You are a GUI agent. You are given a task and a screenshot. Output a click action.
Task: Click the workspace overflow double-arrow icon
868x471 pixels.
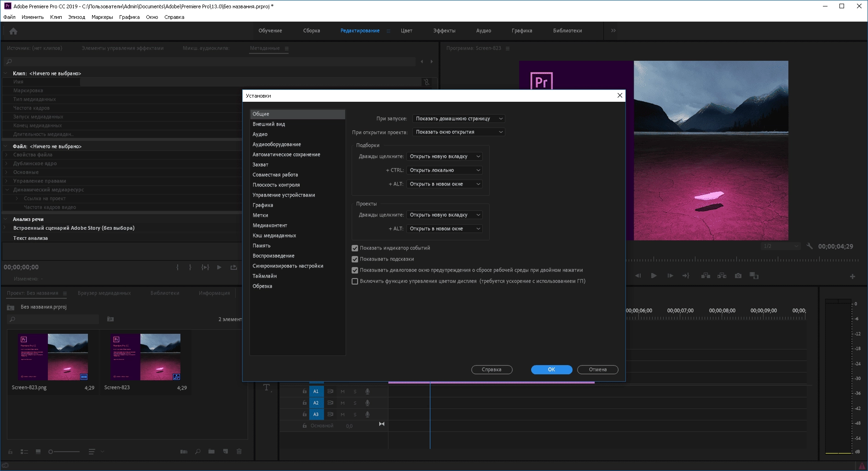(x=613, y=30)
